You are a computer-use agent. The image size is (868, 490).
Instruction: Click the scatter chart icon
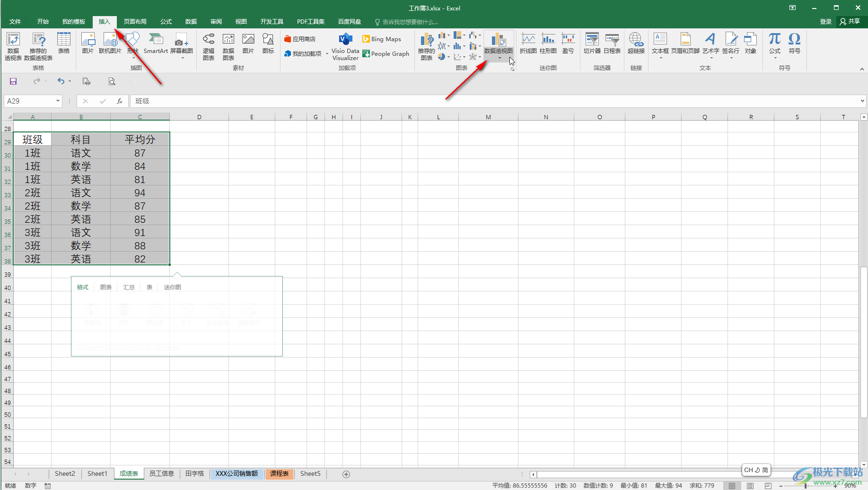457,57
